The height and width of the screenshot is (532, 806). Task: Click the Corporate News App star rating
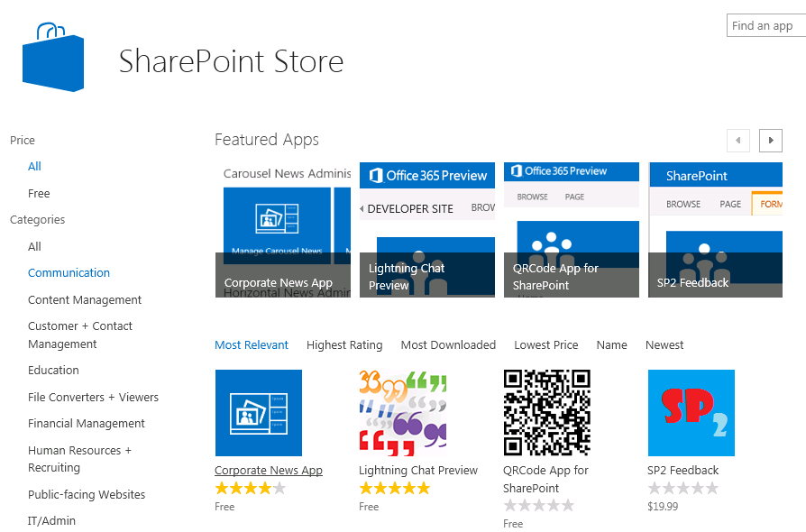coord(250,489)
